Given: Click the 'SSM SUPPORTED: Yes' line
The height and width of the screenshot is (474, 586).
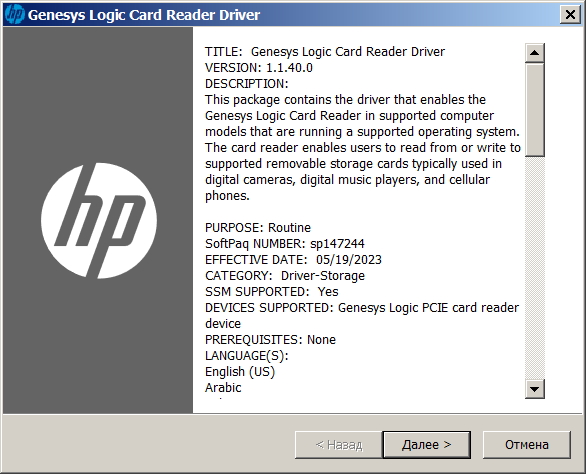Looking at the screenshot, I should coord(272,292).
